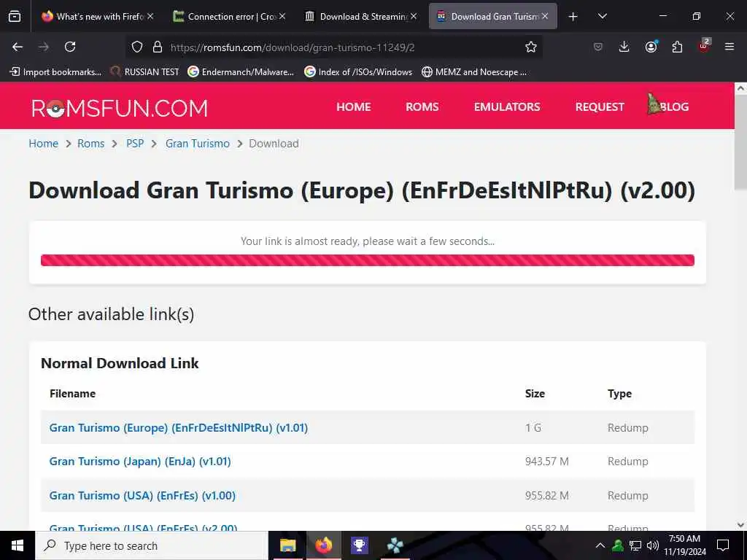Click the page vertical scrollbar thumb
Image resolution: width=747 pixels, height=560 pixels.
(740, 143)
